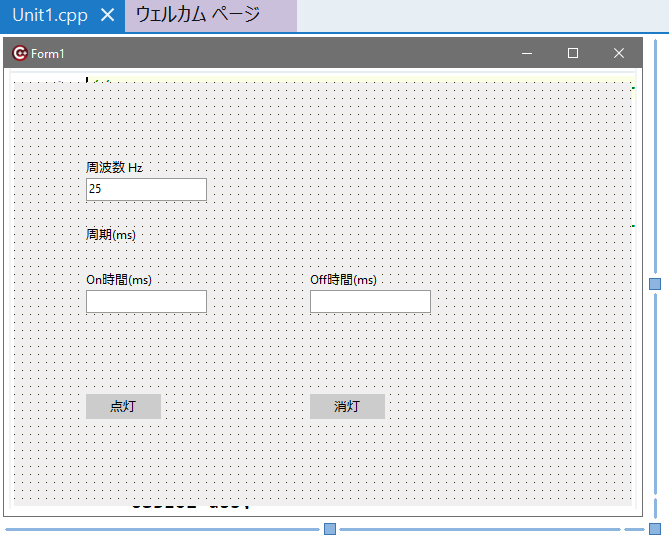Select the 周波数 Hz label
This screenshot has width=669, height=540.
[114, 168]
